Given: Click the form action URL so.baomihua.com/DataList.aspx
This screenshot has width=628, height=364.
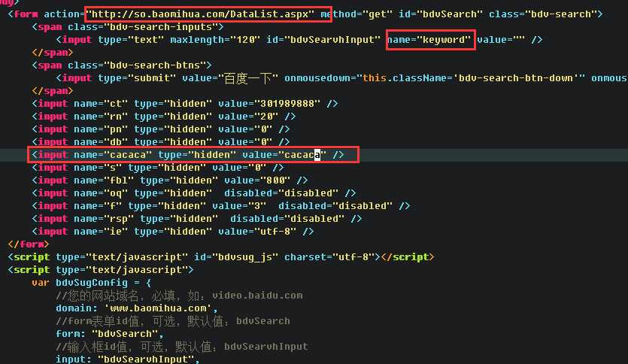Looking at the screenshot, I should [200, 14].
